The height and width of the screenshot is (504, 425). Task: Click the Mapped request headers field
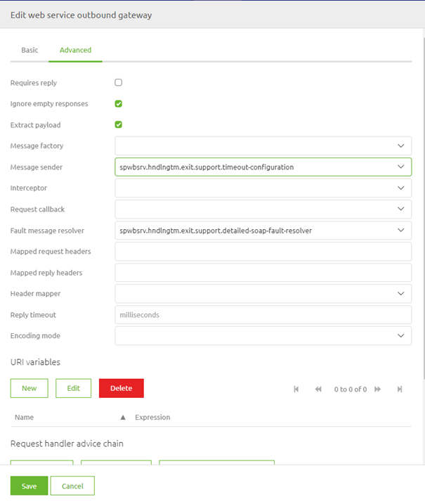(263, 252)
